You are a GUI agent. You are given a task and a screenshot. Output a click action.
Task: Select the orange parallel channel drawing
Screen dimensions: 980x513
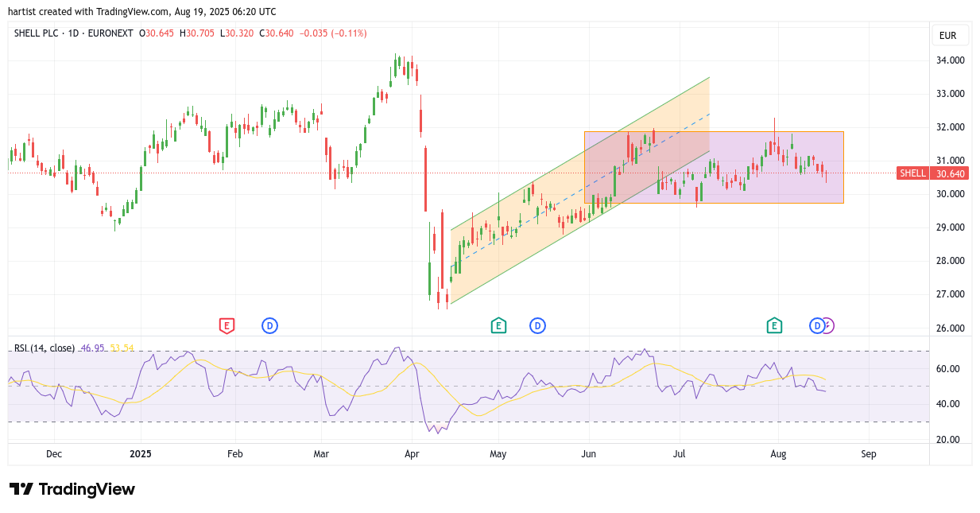click(579, 190)
